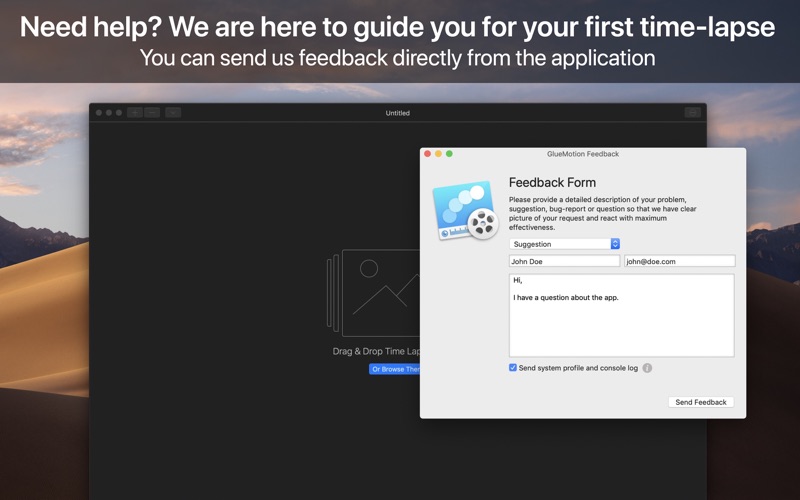Click the blue stepper arrows on Suggestion popup
The height and width of the screenshot is (500, 800).
tap(615, 244)
